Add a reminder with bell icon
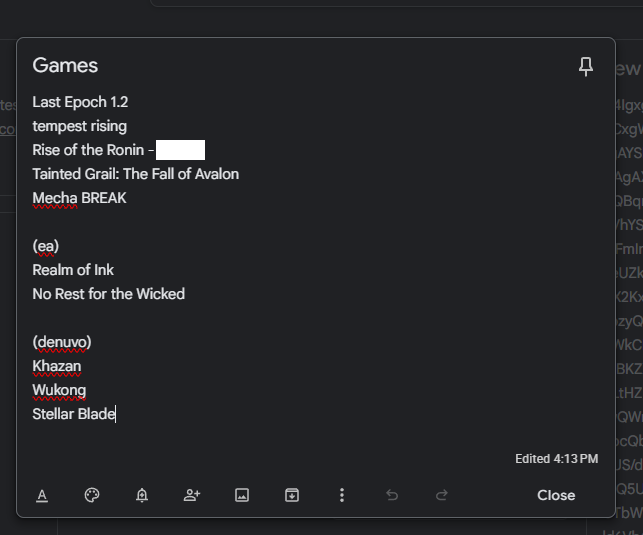This screenshot has height=535, width=643. pyautogui.click(x=142, y=495)
